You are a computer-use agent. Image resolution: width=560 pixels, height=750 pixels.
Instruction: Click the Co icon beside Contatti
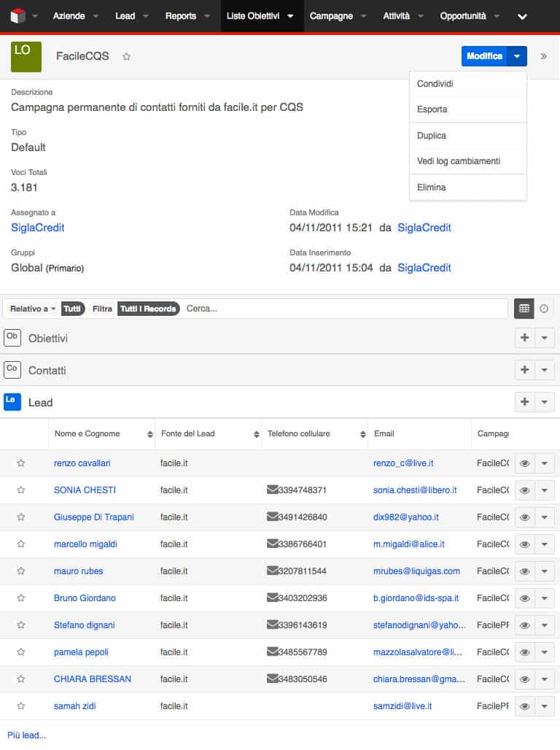point(12,370)
